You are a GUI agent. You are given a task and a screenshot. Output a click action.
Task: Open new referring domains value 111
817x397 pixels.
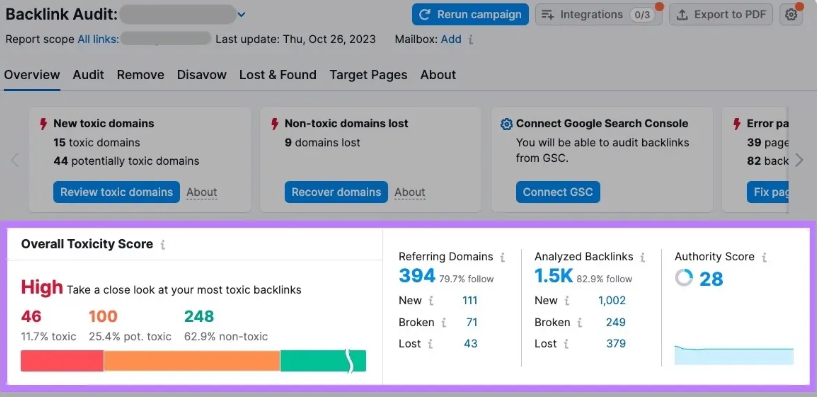pyautogui.click(x=469, y=301)
